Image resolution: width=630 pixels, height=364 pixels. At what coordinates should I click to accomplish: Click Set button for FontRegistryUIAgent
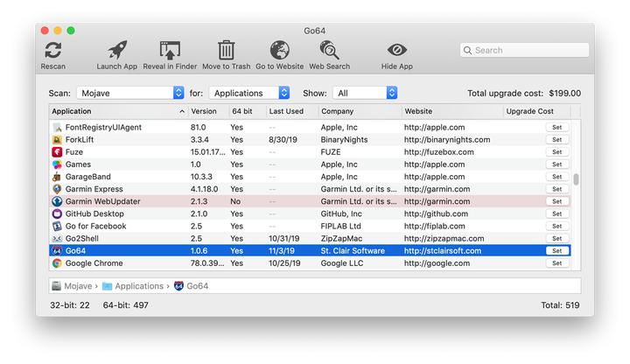pos(556,128)
